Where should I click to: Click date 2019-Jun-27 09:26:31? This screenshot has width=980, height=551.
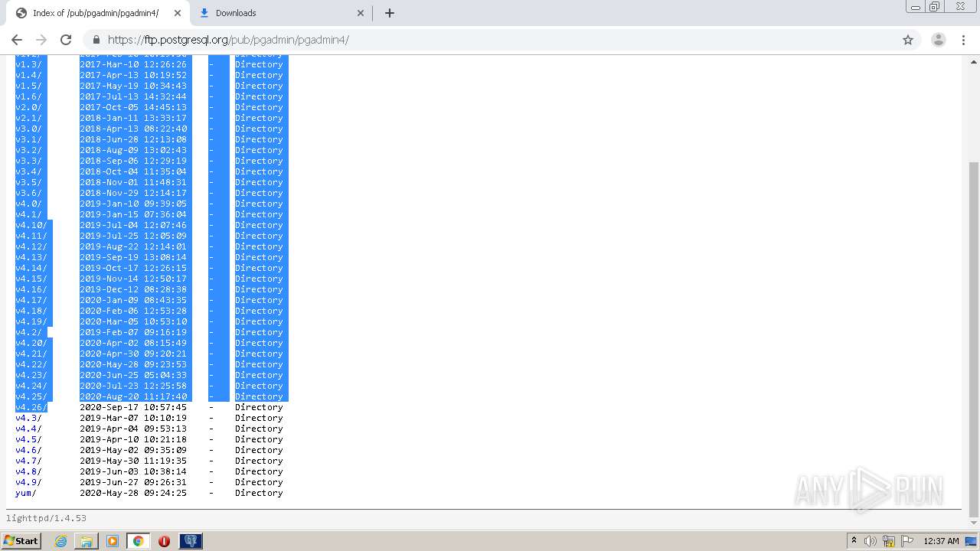pos(133,482)
